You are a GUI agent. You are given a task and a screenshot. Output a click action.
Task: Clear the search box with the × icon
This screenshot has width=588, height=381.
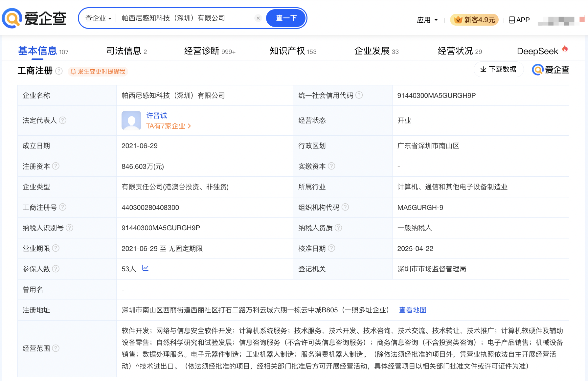[x=258, y=18]
